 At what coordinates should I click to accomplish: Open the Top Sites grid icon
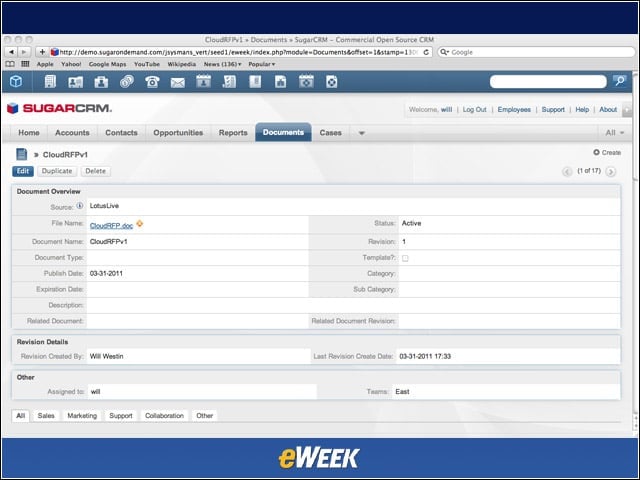pyautogui.click(x=25, y=64)
